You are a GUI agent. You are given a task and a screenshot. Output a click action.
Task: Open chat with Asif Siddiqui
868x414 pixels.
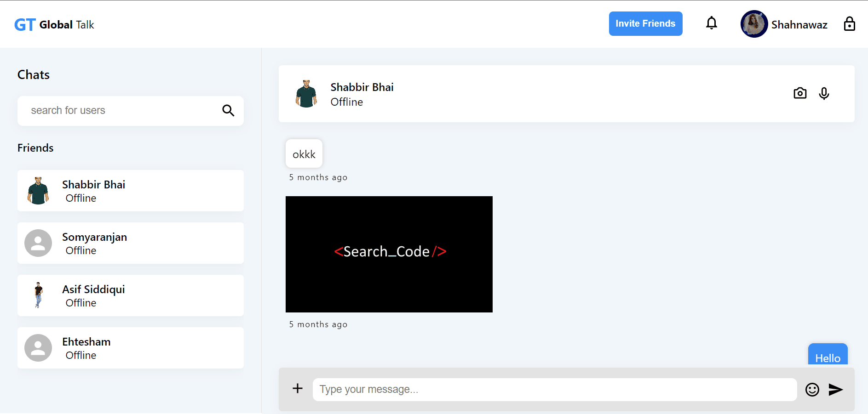point(131,295)
